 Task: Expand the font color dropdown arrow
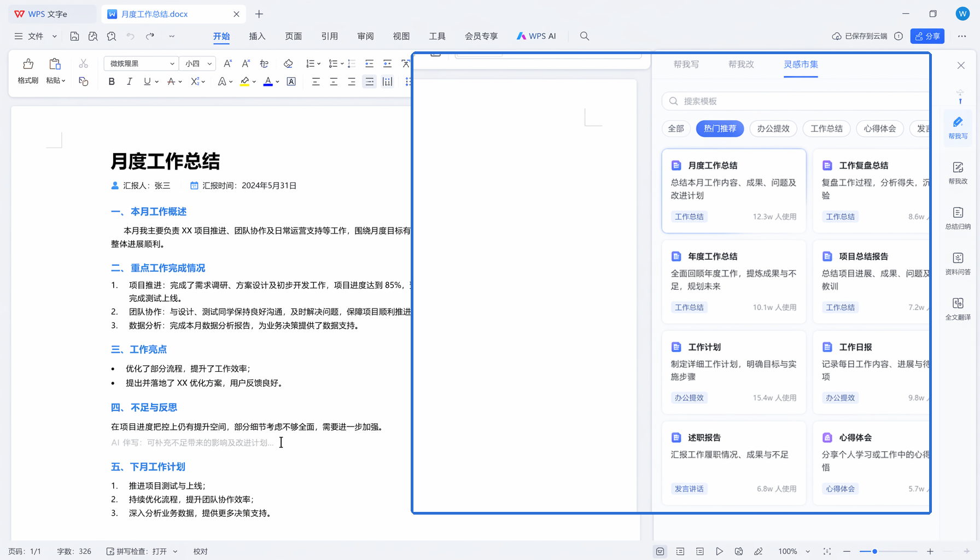tap(277, 82)
